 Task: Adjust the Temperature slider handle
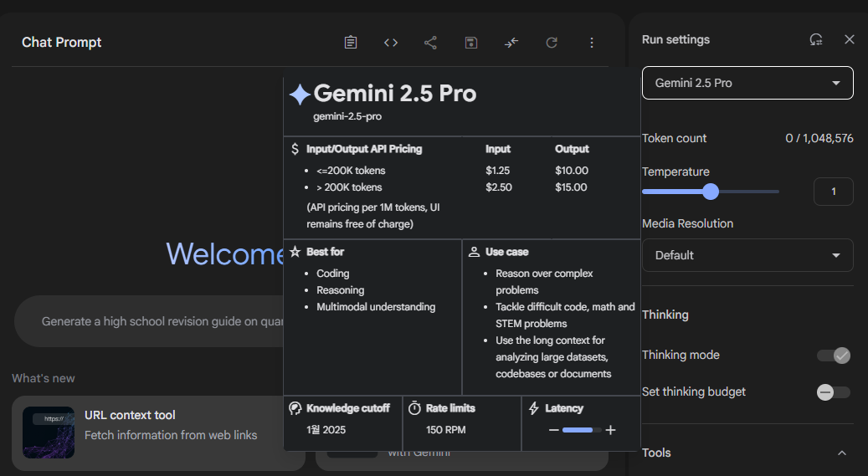711,192
